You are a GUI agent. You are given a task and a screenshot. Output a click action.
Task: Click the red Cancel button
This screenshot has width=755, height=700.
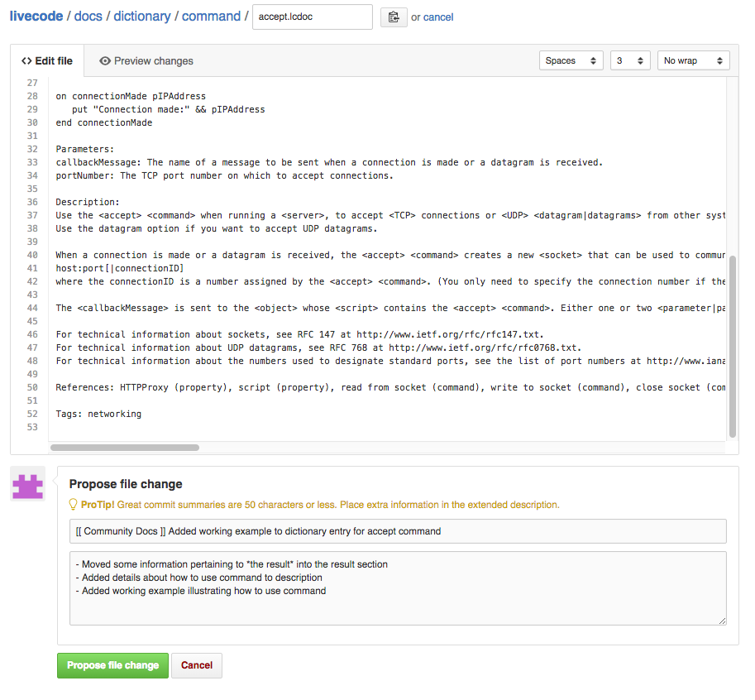click(x=197, y=665)
